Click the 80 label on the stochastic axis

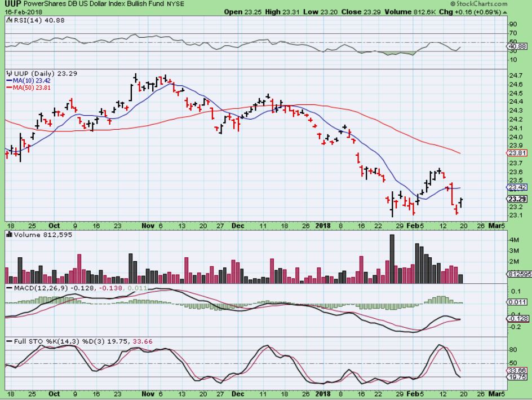click(x=513, y=350)
